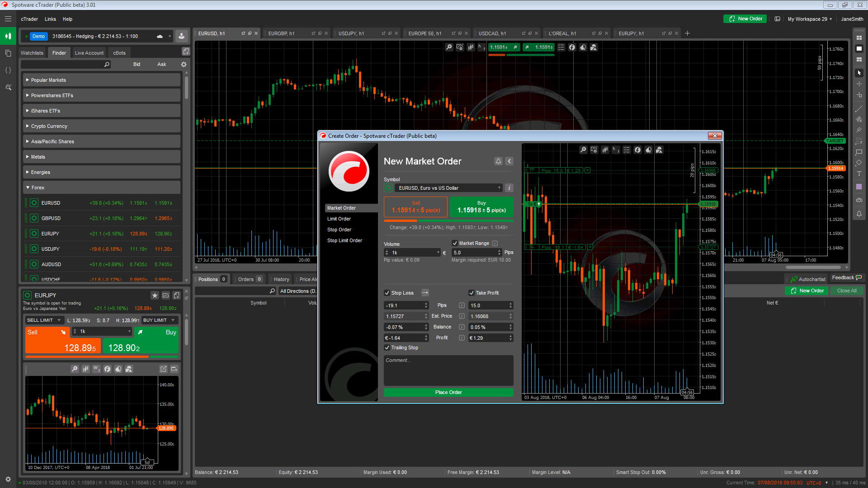Change chart type using candlestick icon in main chart toolbar
Viewport: 868px width, 488px height.
click(471, 47)
